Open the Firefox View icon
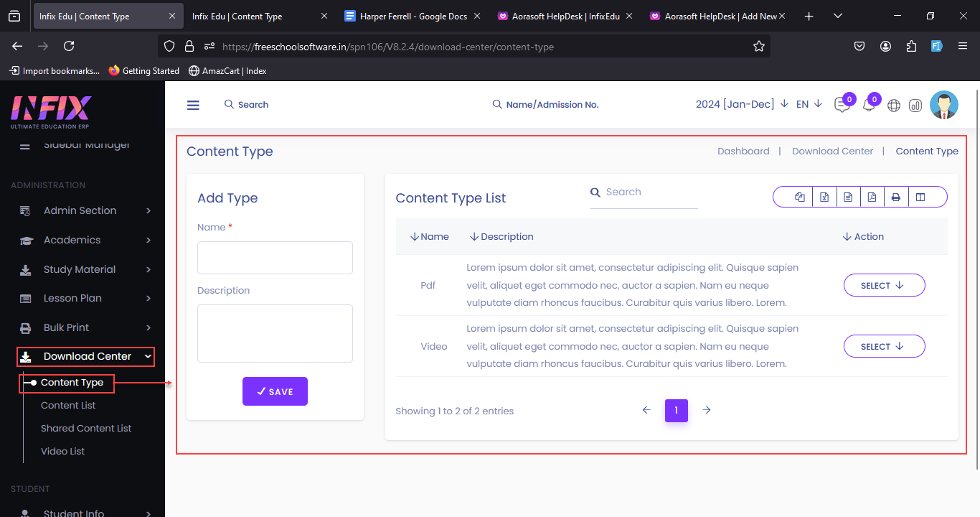Screen dimensions: 980x517 click(x=15, y=16)
